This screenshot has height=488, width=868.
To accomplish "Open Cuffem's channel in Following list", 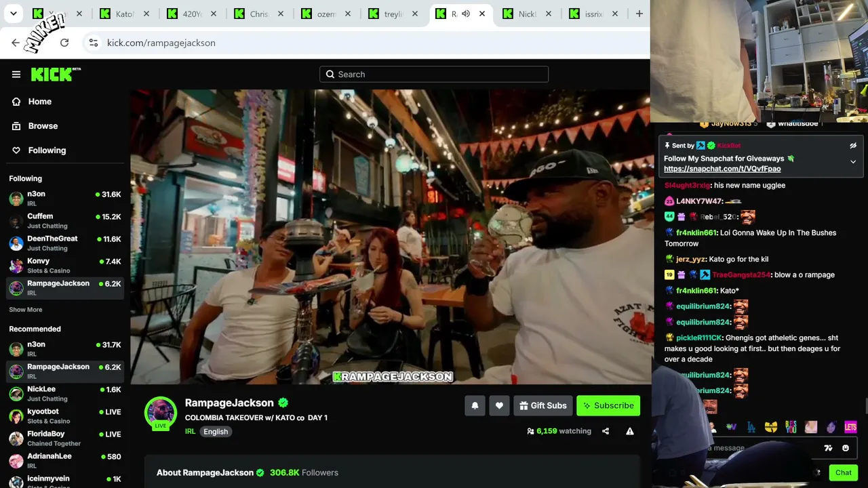I will (x=65, y=221).
